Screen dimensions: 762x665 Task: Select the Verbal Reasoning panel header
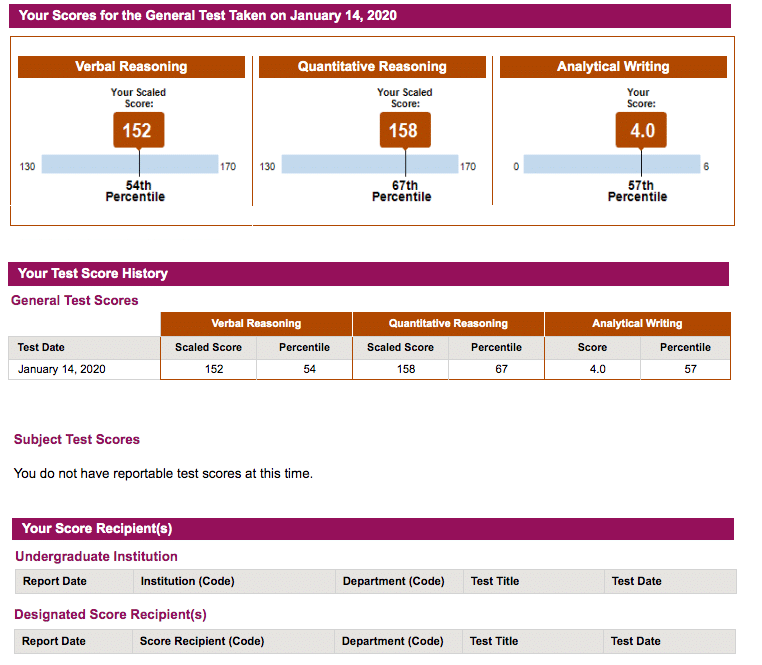coord(131,67)
